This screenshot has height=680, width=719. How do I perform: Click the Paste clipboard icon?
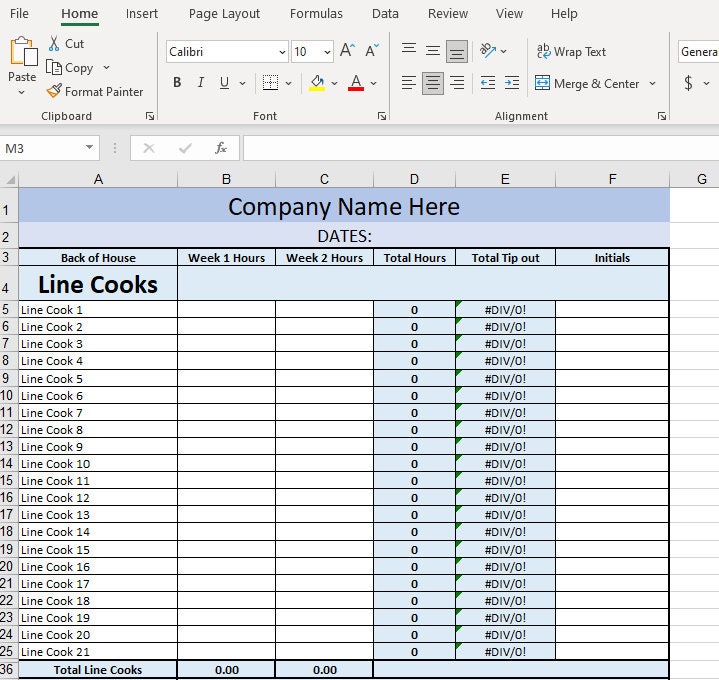(22, 51)
